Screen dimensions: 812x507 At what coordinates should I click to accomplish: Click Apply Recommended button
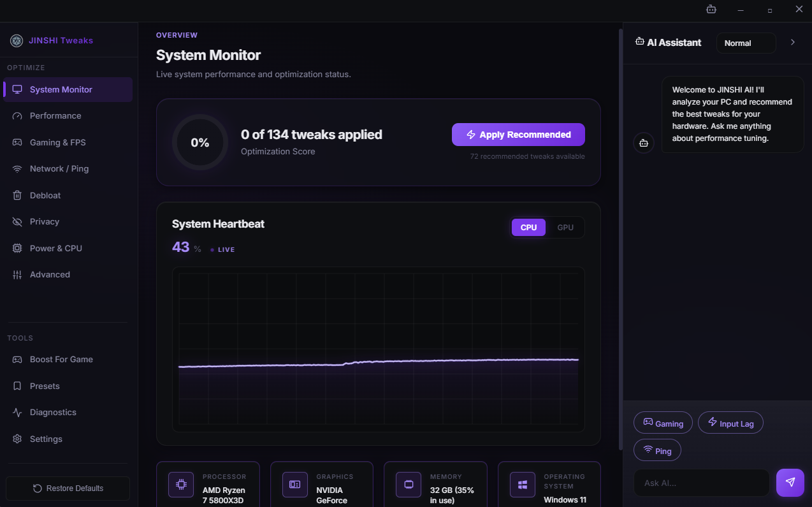(x=518, y=135)
